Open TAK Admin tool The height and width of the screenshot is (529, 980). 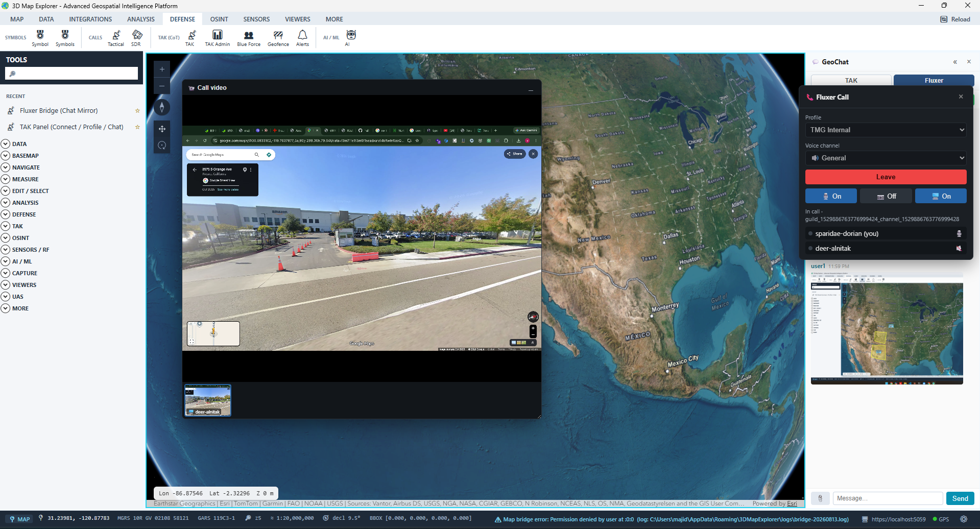coord(218,38)
